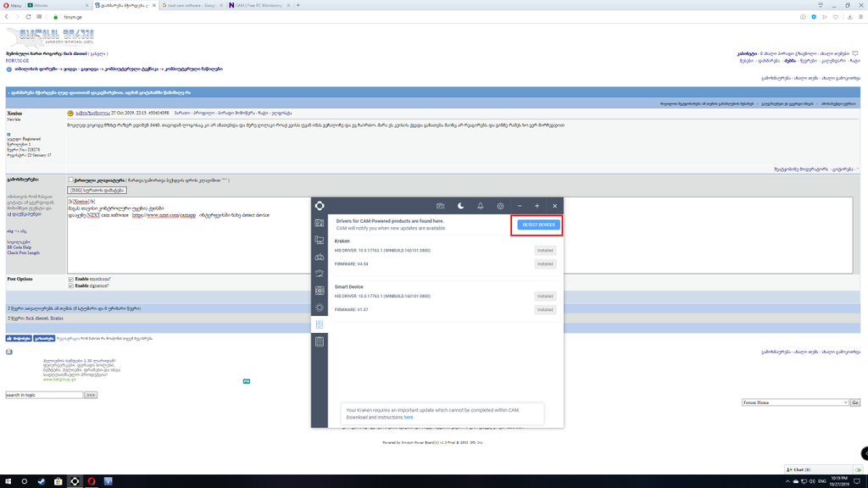Click Detect Devices button
This screenshot has height=488, width=868.
(x=538, y=225)
